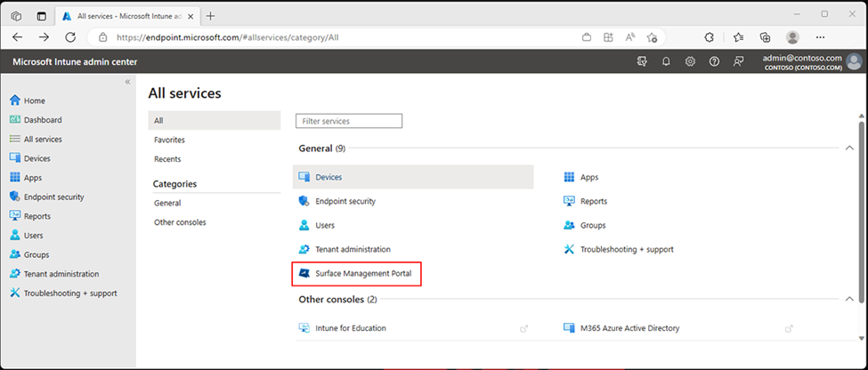868x370 pixels.
Task: Select Recents in the services list
Action: (167, 158)
